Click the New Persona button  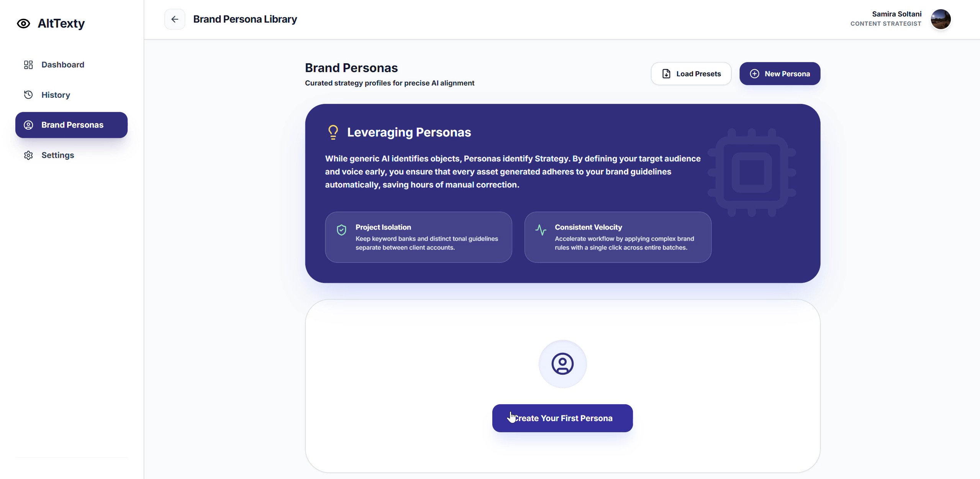tap(779, 74)
